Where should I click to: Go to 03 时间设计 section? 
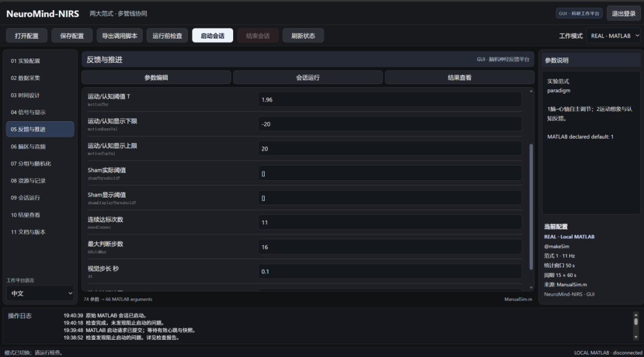tap(41, 95)
